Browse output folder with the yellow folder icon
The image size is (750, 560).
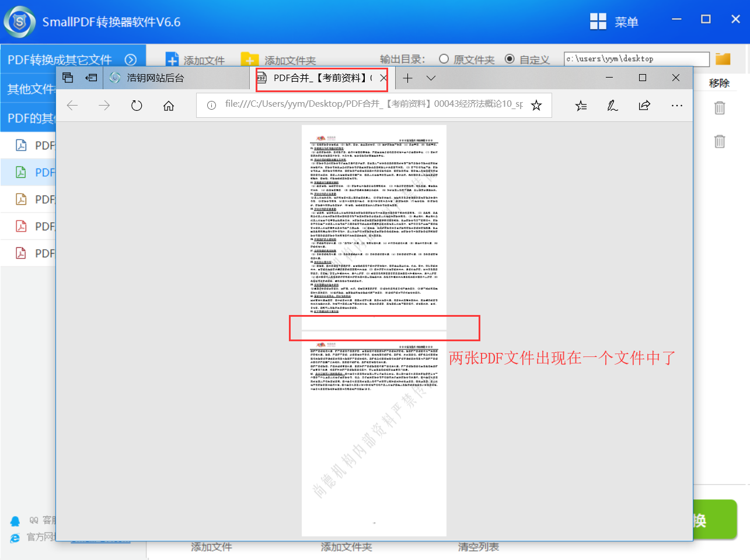(x=723, y=59)
